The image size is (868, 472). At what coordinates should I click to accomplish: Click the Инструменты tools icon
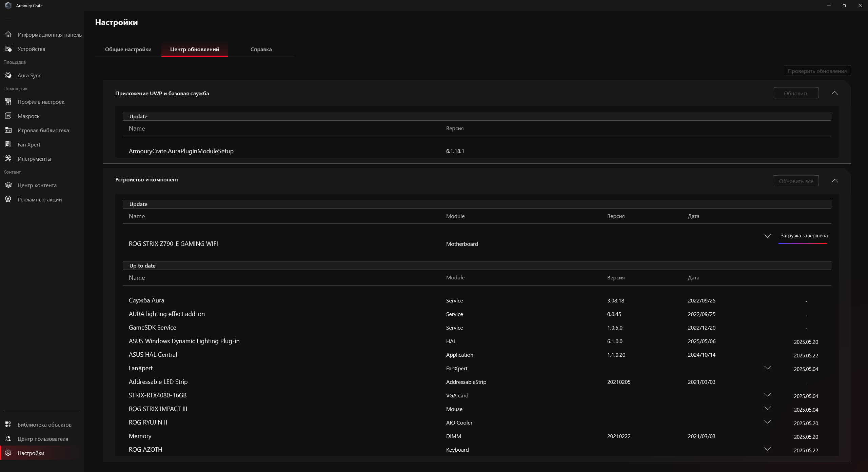tap(8, 159)
